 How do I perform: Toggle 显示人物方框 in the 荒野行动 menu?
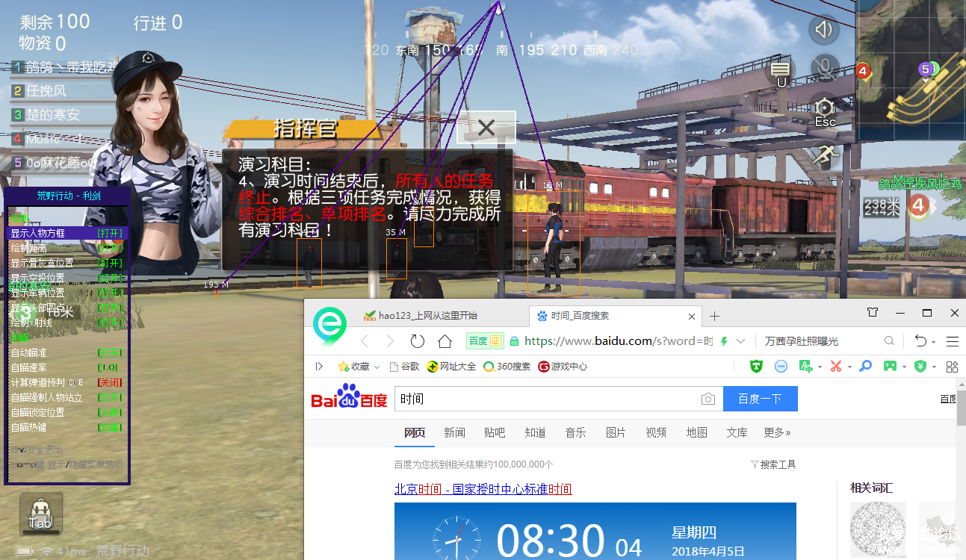point(67,233)
